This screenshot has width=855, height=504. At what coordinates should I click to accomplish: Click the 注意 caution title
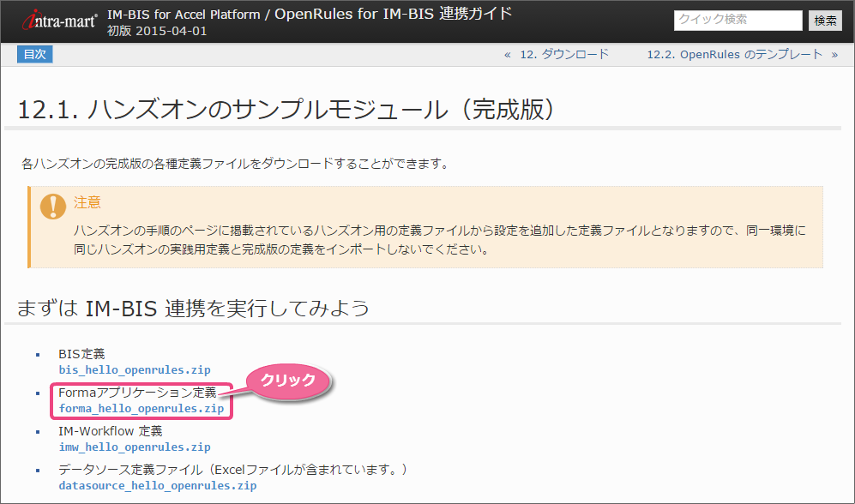[87, 202]
